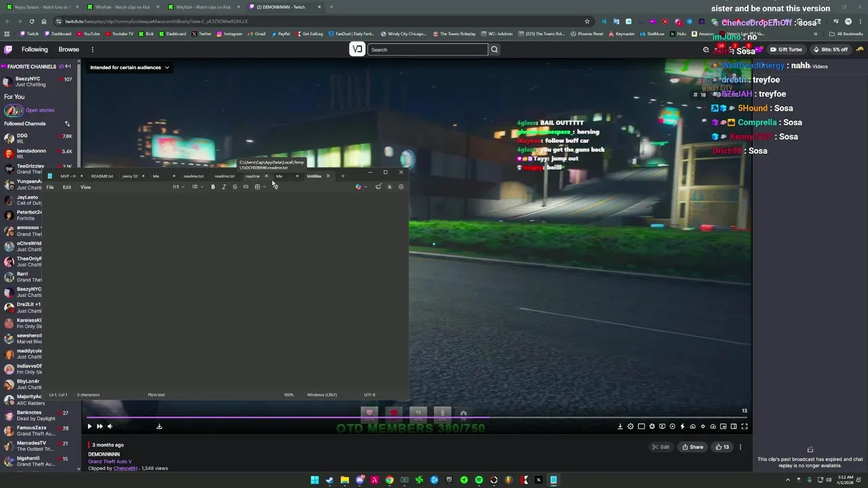Toggle italic formatting in Notepad
The image size is (868, 488).
click(224, 187)
